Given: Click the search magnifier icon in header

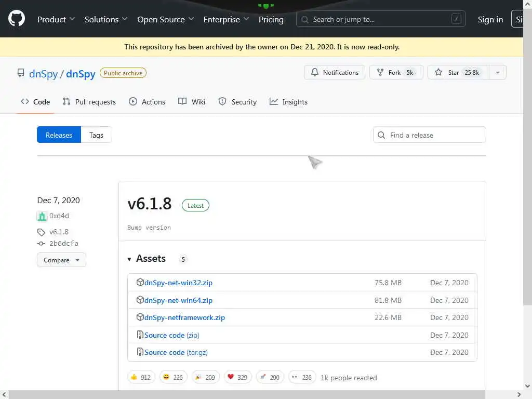Looking at the screenshot, I should [x=304, y=20].
